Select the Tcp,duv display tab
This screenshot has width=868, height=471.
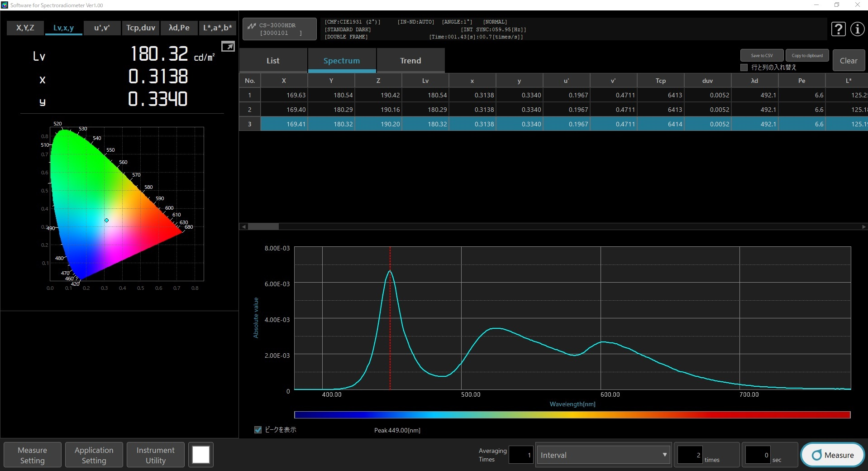pyautogui.click(x=140, y=28)
